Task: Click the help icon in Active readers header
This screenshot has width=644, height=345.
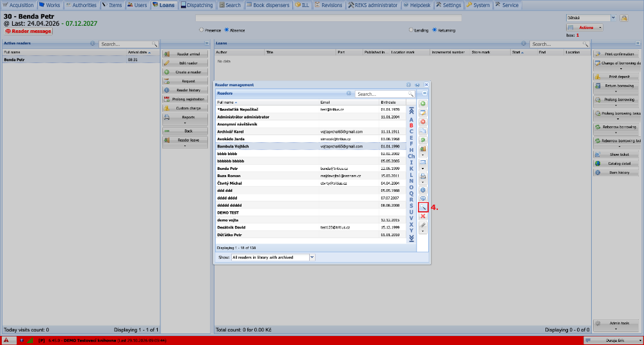Action: pyautogui.click(x=92, y=43)
